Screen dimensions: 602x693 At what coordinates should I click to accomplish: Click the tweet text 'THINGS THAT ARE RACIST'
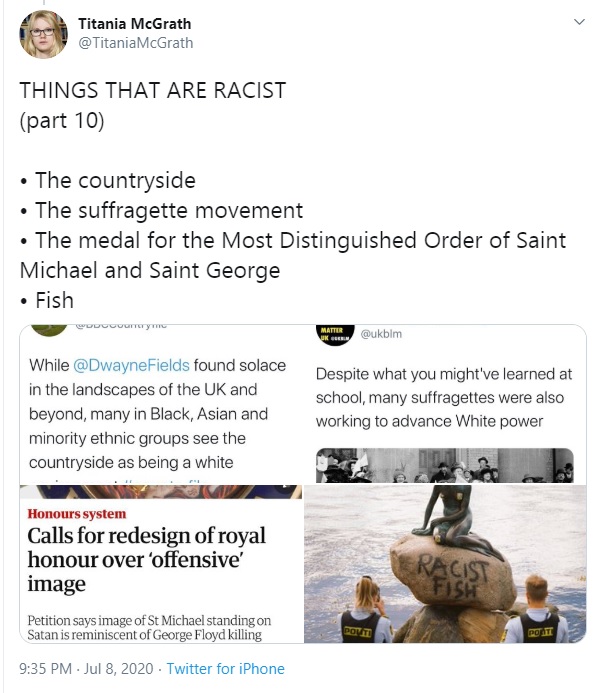[x=153, y=90]
